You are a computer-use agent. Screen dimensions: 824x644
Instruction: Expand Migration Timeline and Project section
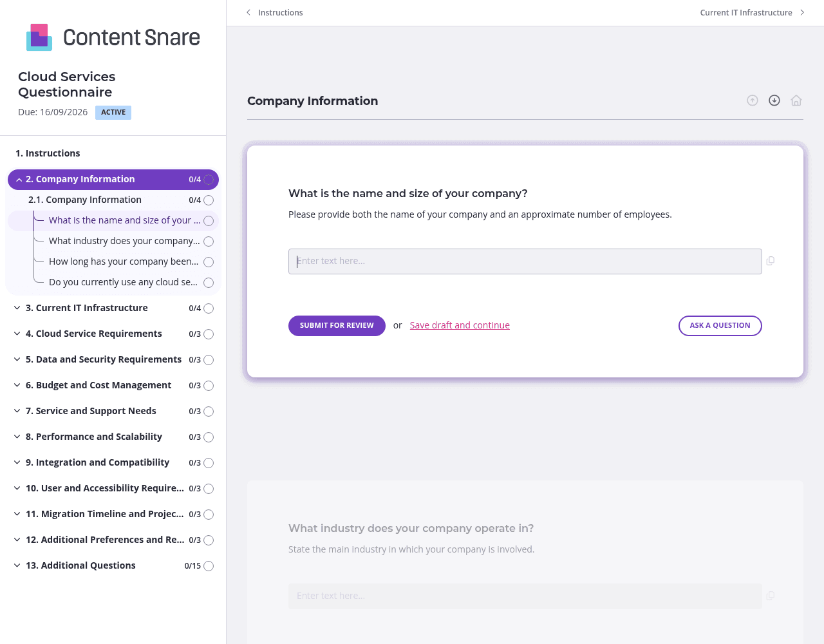[17, 514]
